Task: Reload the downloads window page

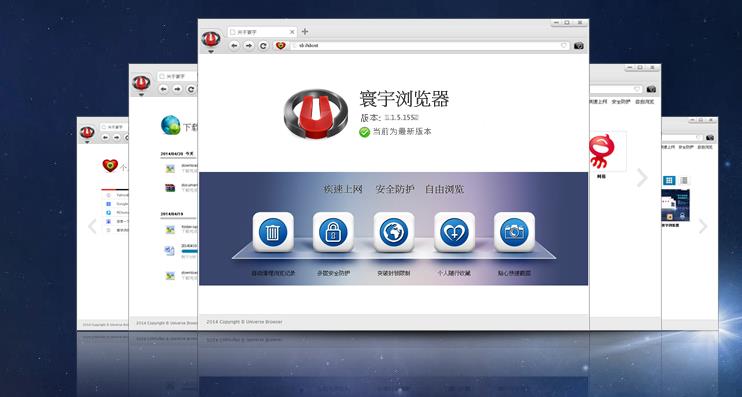Action: [191, 89]
